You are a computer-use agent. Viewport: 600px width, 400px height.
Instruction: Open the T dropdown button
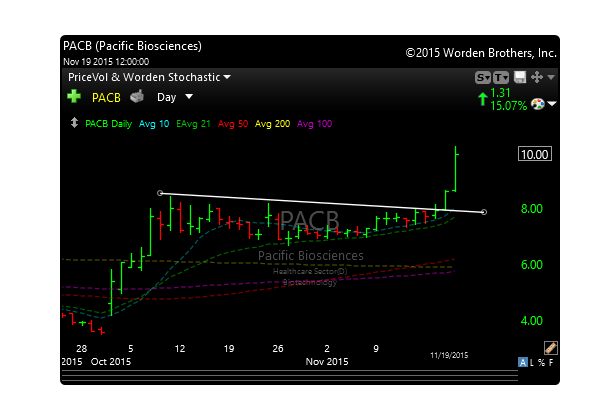point(501,78)
